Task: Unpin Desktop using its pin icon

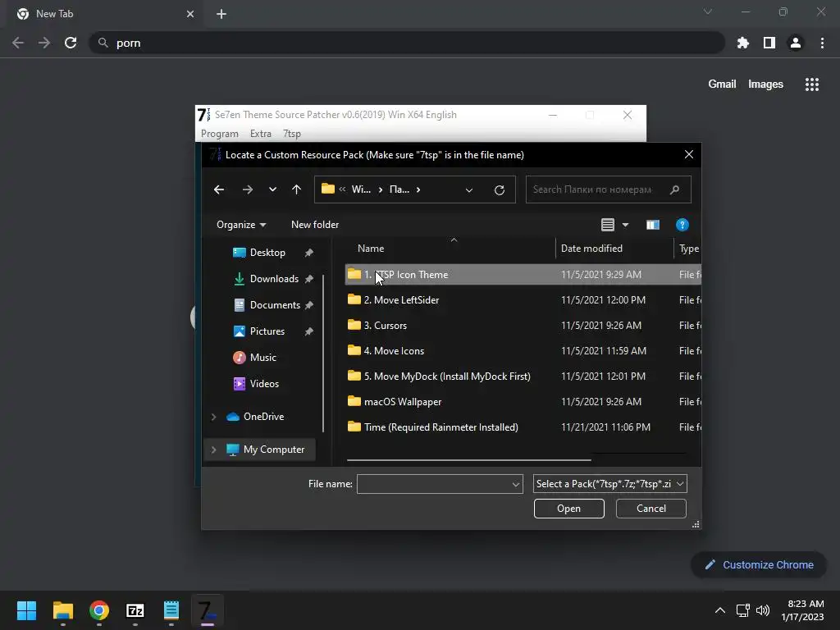Action: pyautogui.click(x=309, y=253)
